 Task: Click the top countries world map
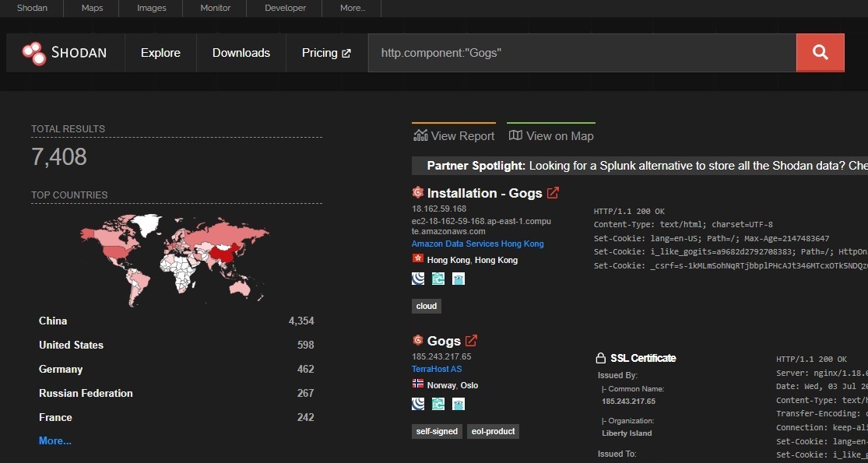(175, 260)
